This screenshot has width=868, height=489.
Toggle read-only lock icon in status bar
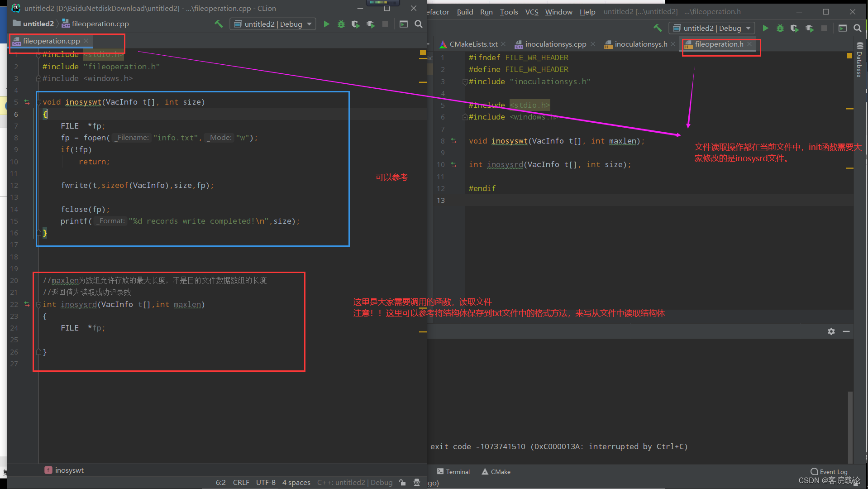(x=402, y=483)
